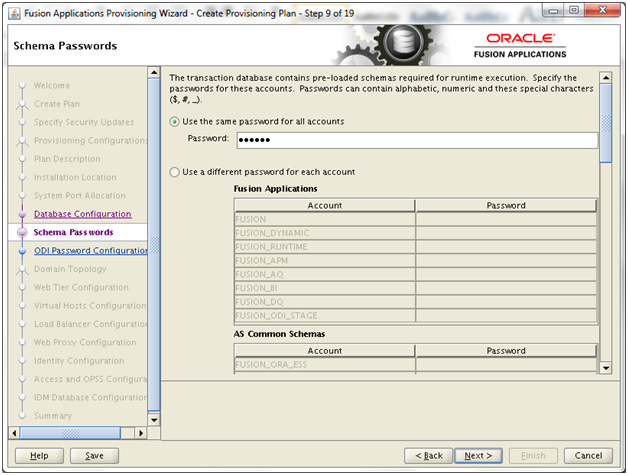
Task: Click the Identity Configuration step
Action: tap(79, 361)
